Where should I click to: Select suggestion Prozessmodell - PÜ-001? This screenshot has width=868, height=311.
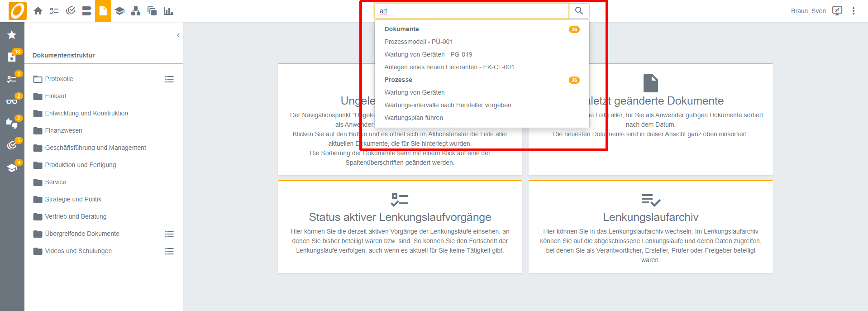418,42
